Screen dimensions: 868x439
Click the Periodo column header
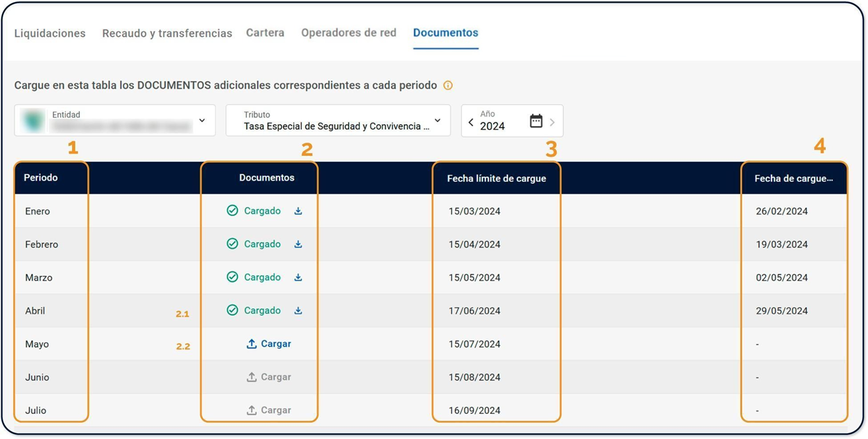coord(41,178)
